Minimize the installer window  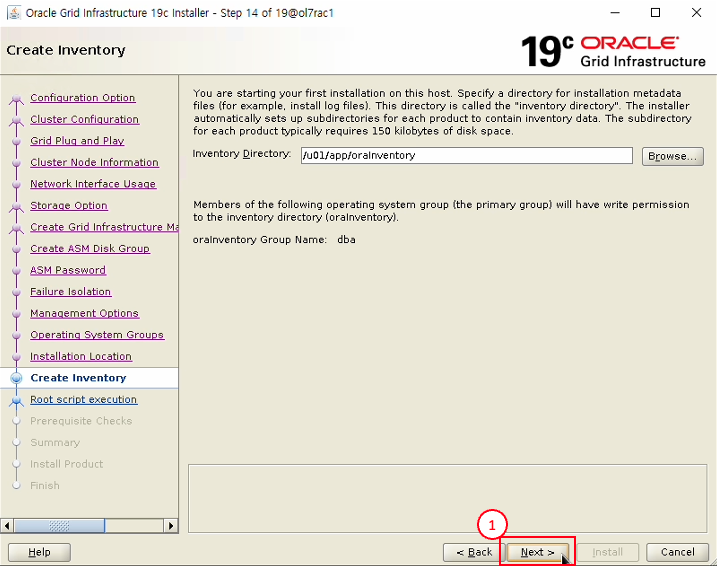pos(615,12)
